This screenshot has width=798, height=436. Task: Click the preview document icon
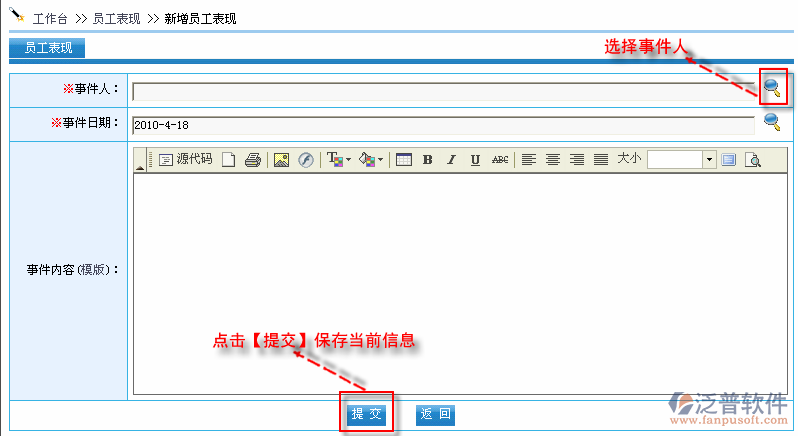click(x=753, y=160)
